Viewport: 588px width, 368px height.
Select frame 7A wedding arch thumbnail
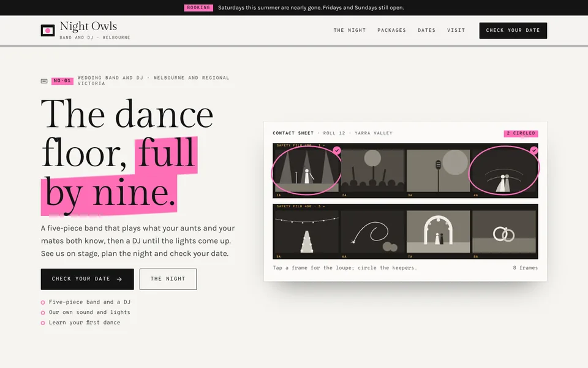pyautogui.click(x=438, y=232)
